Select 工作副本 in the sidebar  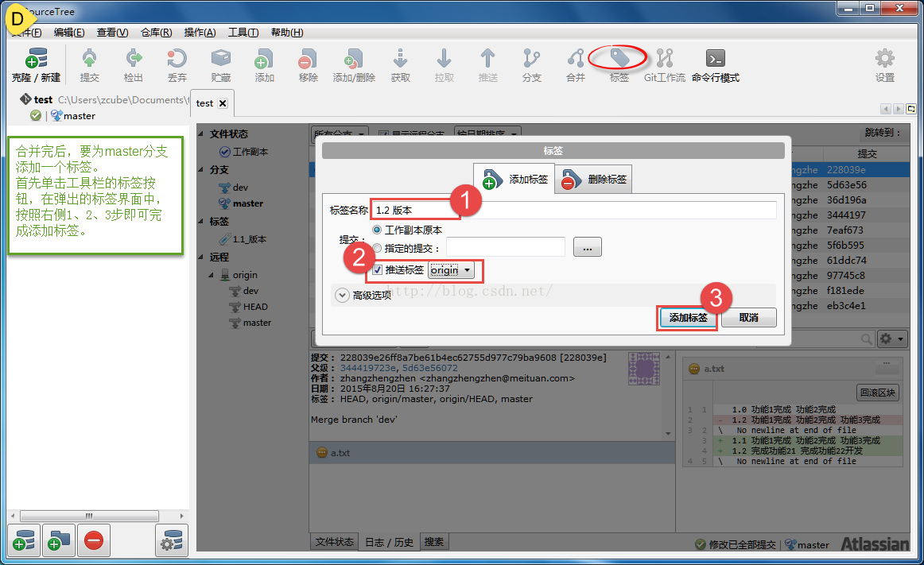[x=243, y=152]
